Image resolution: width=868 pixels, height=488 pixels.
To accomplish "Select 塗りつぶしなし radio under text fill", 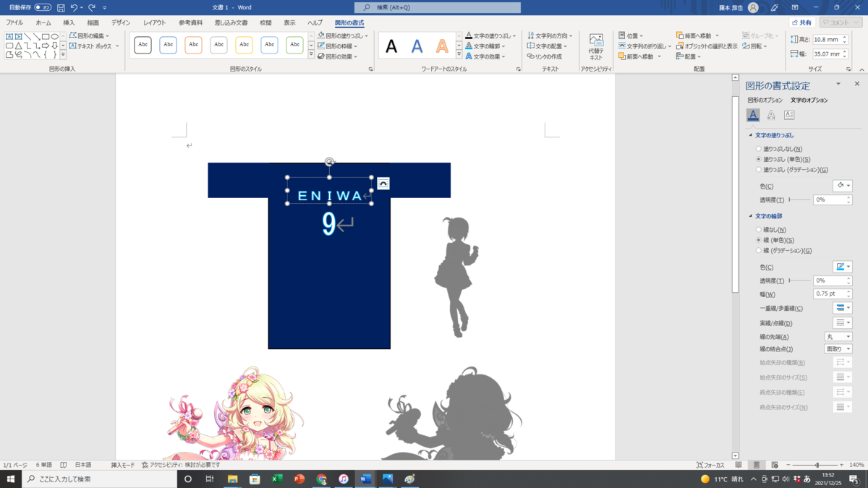I will point(759,149).
